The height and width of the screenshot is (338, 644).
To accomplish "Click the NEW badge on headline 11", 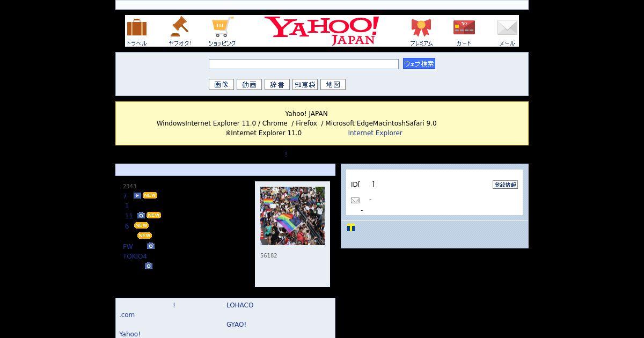I will [153, 215].
